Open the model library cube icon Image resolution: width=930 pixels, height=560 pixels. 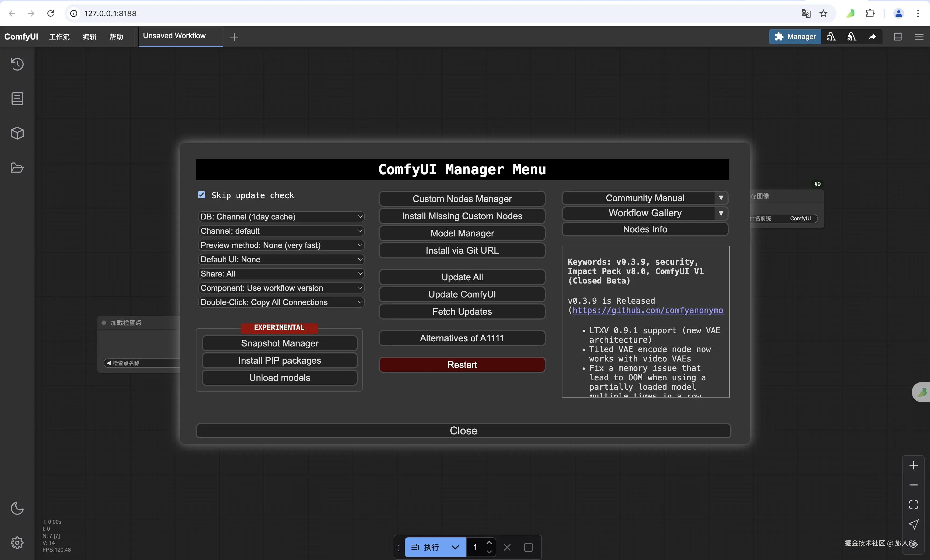[17, 133]
